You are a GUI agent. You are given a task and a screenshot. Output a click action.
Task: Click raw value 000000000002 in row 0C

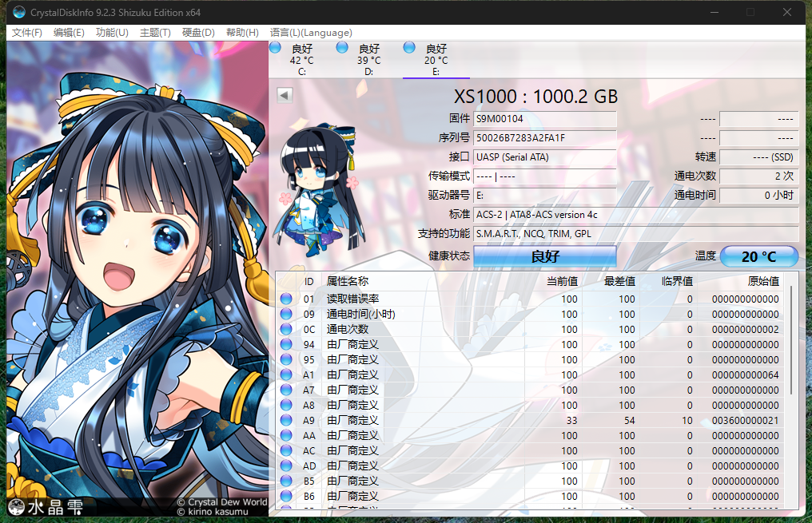(745, 329)
